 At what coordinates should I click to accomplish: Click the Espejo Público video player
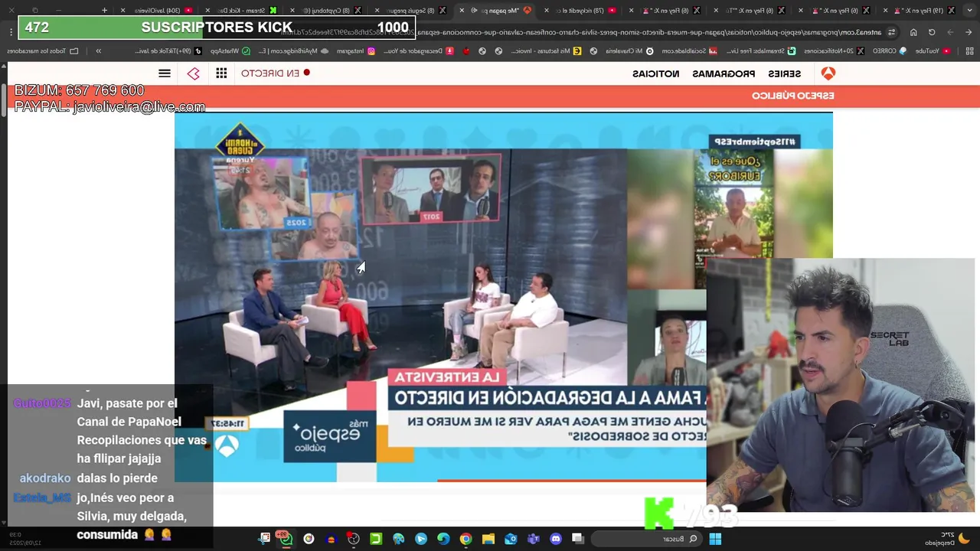click(x=503, y=298)
